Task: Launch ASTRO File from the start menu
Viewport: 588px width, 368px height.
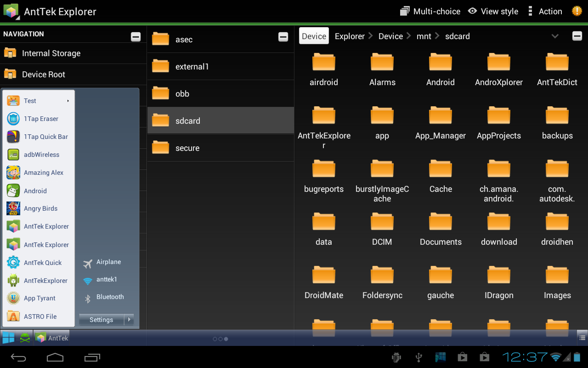Action: (39, 316)
